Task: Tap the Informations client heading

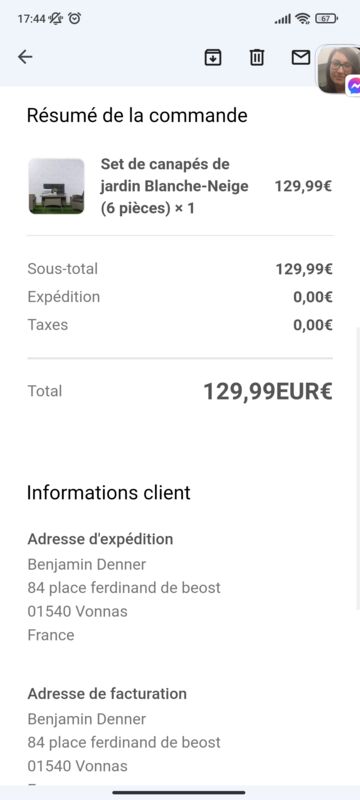Action: point(109,493)
